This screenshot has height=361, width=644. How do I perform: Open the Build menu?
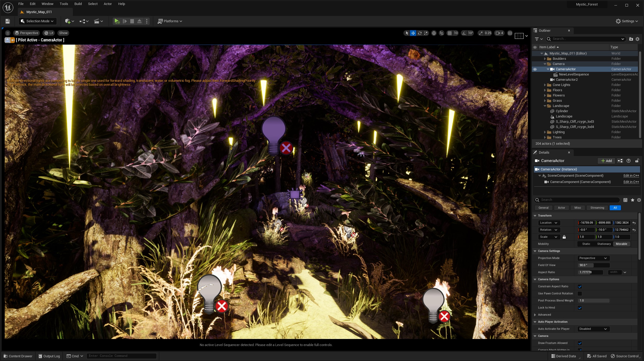coord(78,4)
